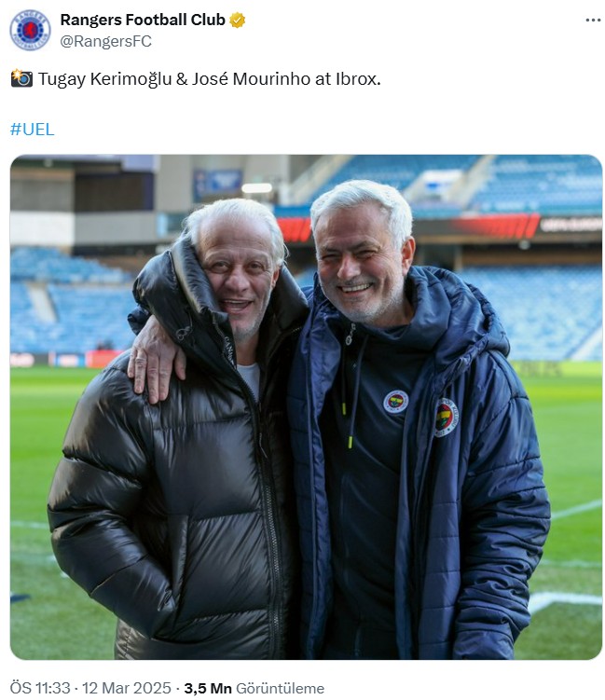Click the ÖS 11:33 timestamp
Screen dimensions: 605x700
tap(40, 688)
